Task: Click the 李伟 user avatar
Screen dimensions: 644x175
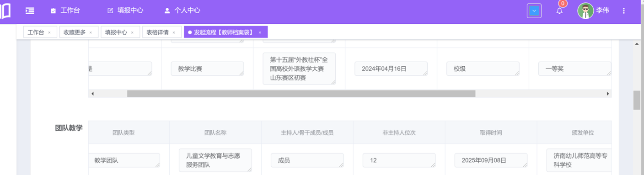Action: point(585,11)
